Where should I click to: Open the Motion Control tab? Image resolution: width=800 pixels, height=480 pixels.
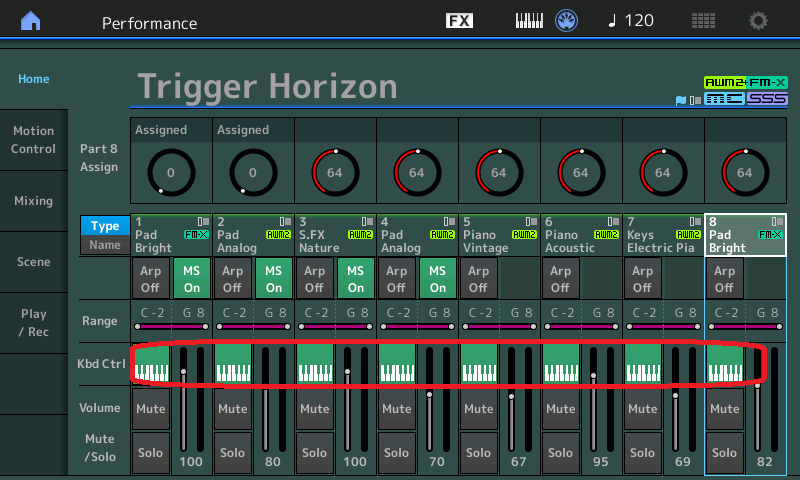(33, 140)
